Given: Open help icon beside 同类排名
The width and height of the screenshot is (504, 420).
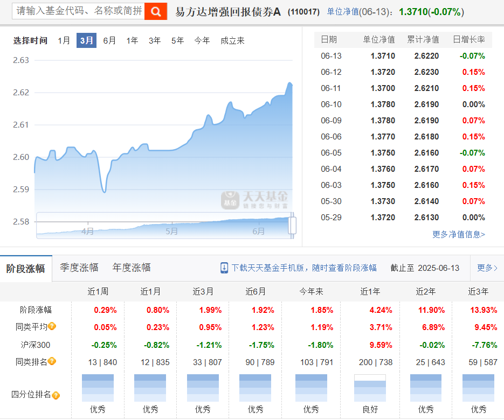Looking at the screenshot, I should pyautogui.click(x=52, y=361).
